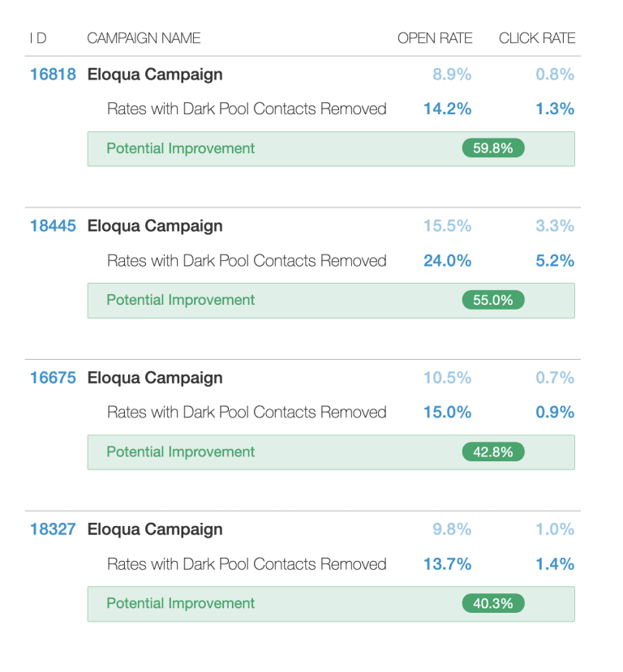Click the 59.8% improvement badge
The image size is (623, 672).
[493, 148]
